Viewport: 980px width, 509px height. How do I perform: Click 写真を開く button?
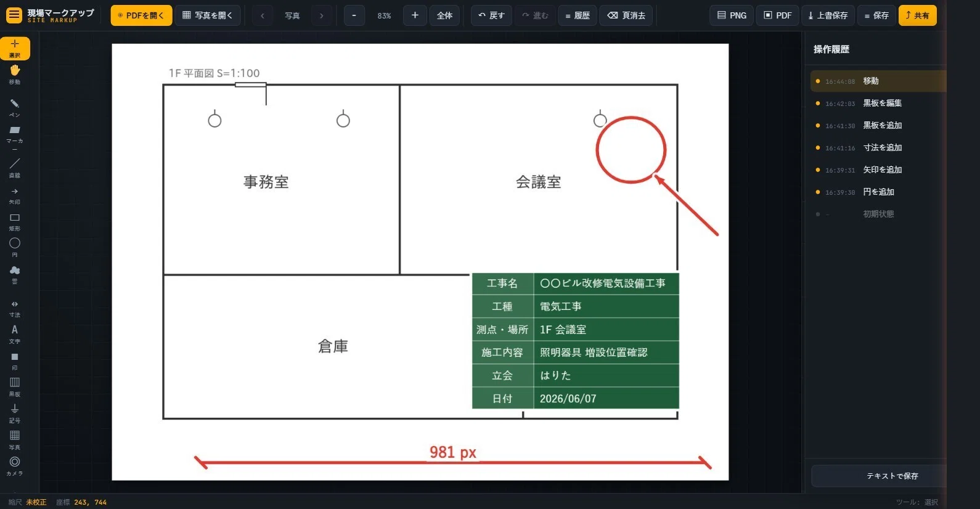click(208, 15)
